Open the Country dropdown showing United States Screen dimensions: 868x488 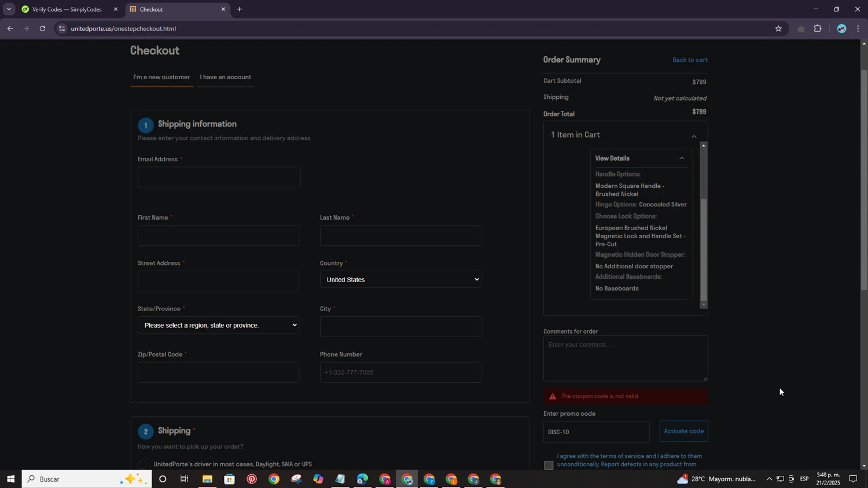[400, 280]
